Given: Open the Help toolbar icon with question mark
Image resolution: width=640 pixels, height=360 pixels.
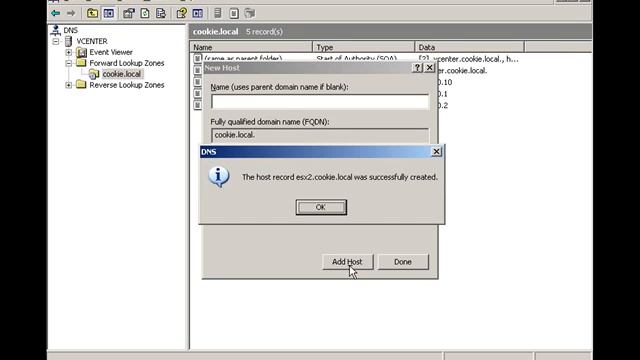Looking at the screenshot, I should point(182,13).
